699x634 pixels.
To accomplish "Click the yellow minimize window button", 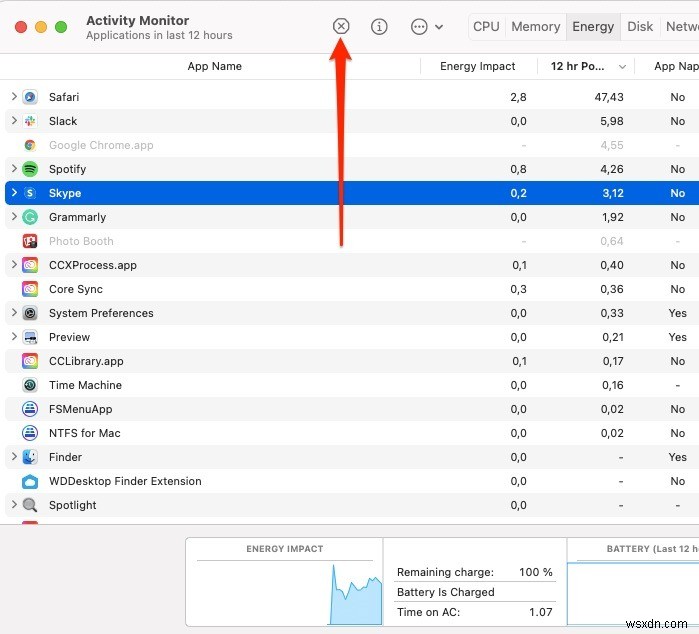I will tap(41, 27).
